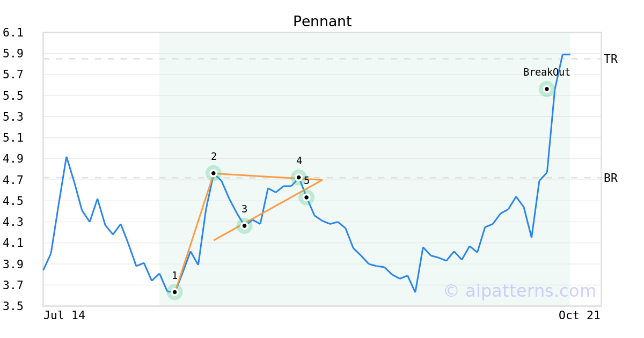644x338 pixels.
Task: Click the "Pennant" chart title
Action: click(x=322, y=21)
